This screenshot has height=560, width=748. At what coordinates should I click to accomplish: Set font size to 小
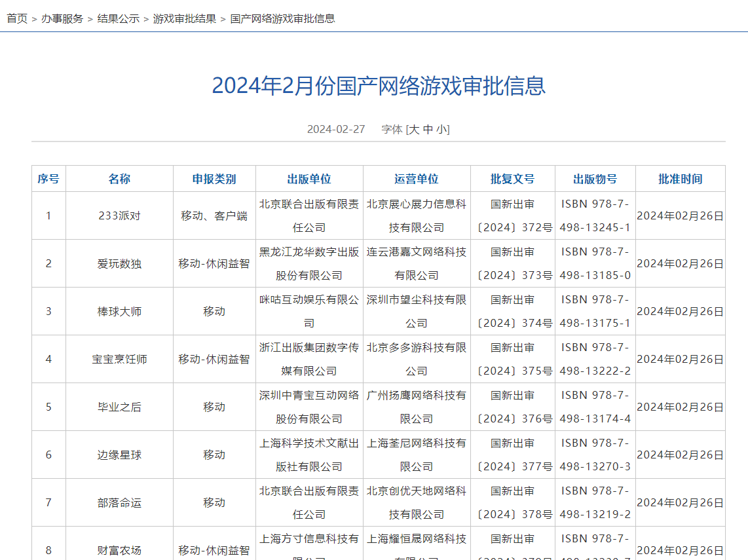click(441, 129)
